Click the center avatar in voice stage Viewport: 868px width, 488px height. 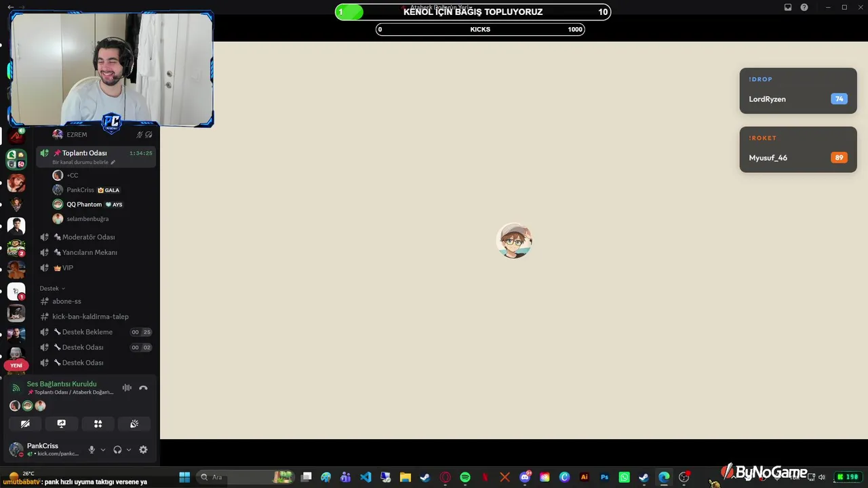click(514, 241)
